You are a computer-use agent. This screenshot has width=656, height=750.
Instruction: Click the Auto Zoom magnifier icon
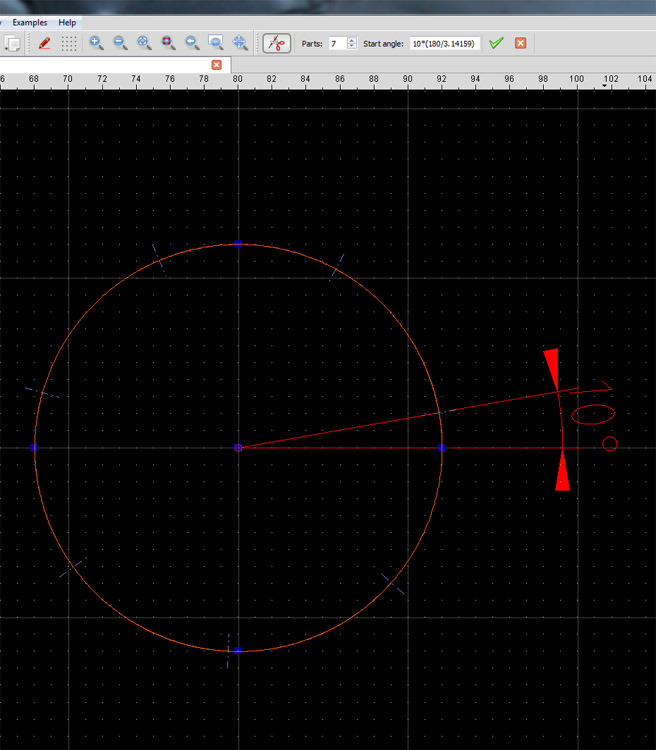coord(144,43)
